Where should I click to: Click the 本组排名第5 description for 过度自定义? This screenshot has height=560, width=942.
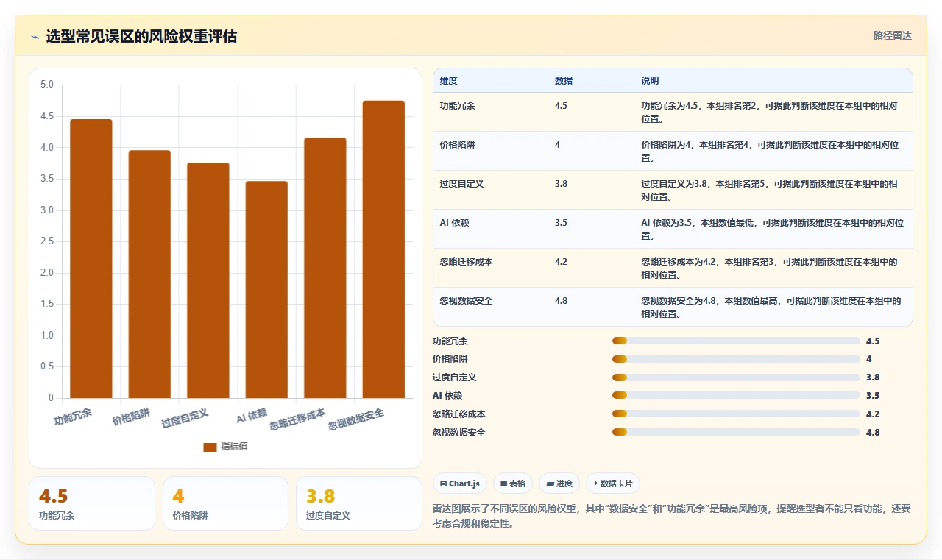[x=770, y=190]
